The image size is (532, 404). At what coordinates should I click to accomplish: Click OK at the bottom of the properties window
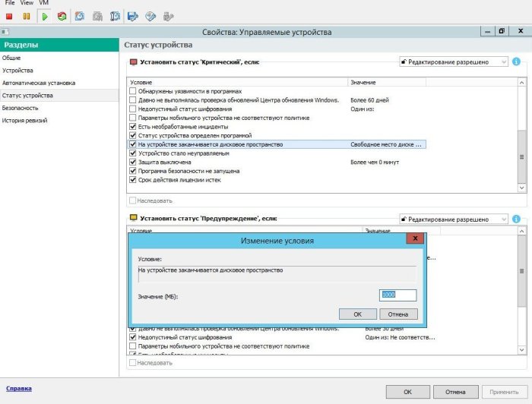[x=407, y=392]
